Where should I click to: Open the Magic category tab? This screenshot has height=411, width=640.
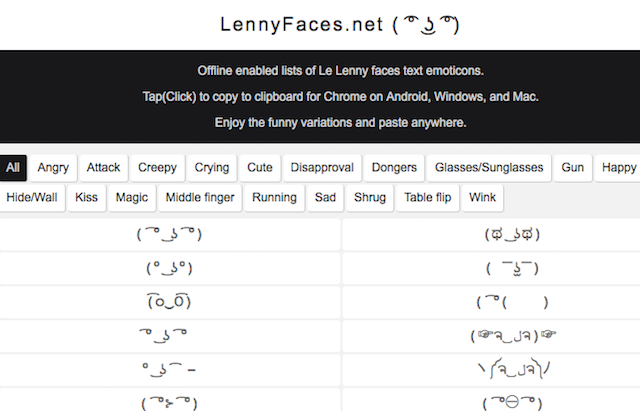(x=131, y=198)
